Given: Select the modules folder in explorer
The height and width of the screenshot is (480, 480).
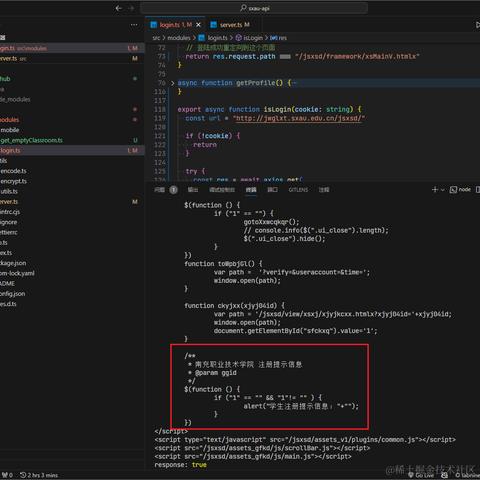Looking at the screenshot, I should coord(10,120).
